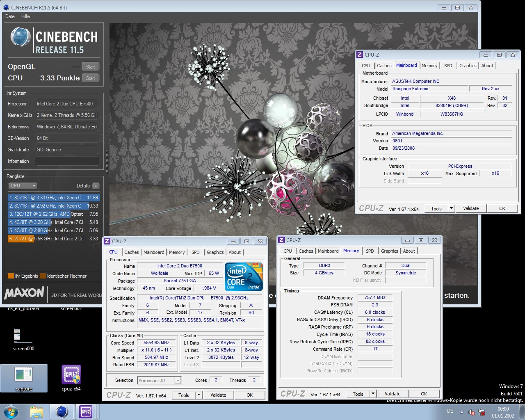Click the taskbar clock
Viewport: 525px width, 420px height.
tap(503, 412)
